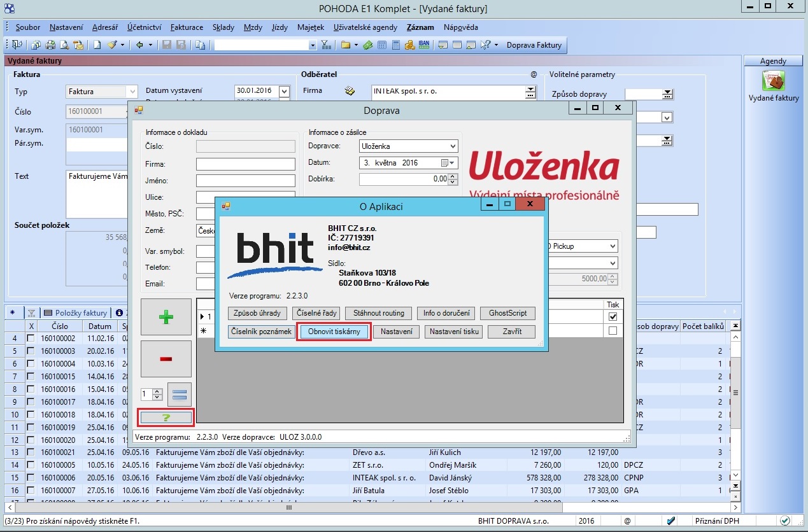Screen dimensions: 808x532
Task: Tick the X checkbox for invoice 160100015
Action: [31, 377]
